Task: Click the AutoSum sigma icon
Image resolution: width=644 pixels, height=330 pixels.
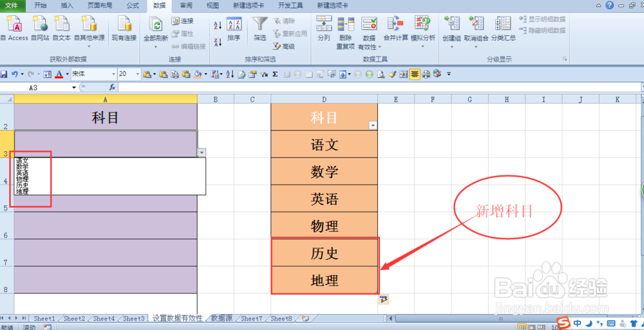Action: (275, 74)
